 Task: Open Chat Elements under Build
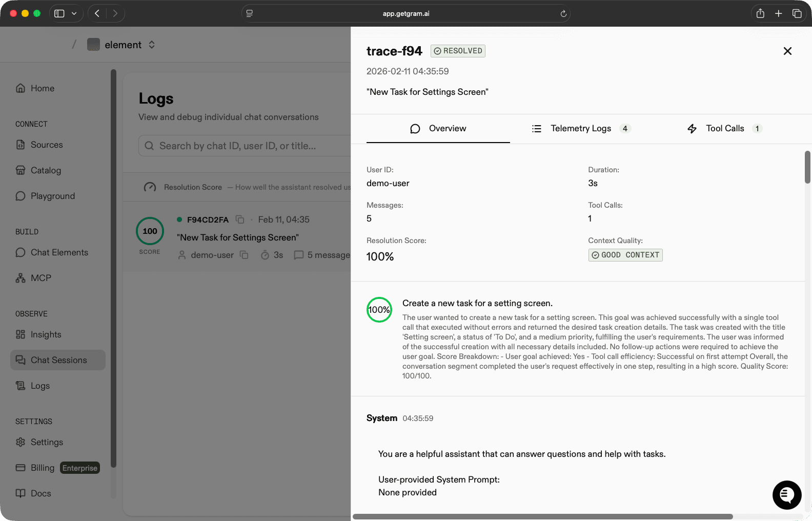52,252
